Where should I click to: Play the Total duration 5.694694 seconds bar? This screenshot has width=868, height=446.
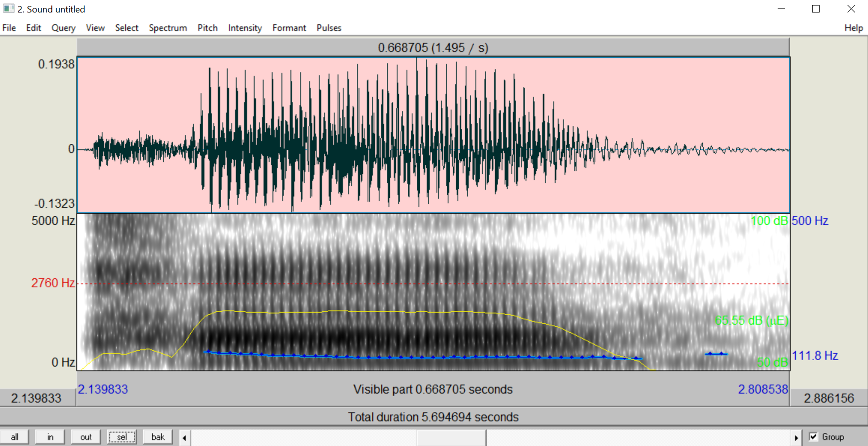tap(433, 417)
